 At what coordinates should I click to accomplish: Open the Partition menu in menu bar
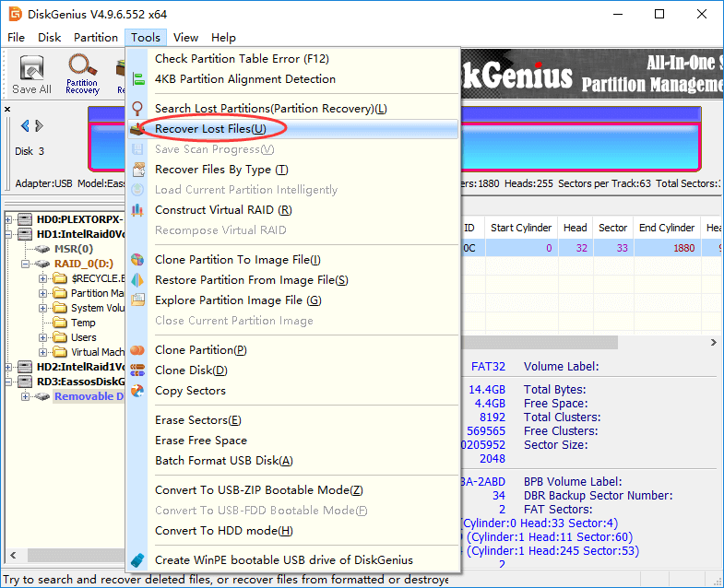pyautogui.click(x=96, y=38)
